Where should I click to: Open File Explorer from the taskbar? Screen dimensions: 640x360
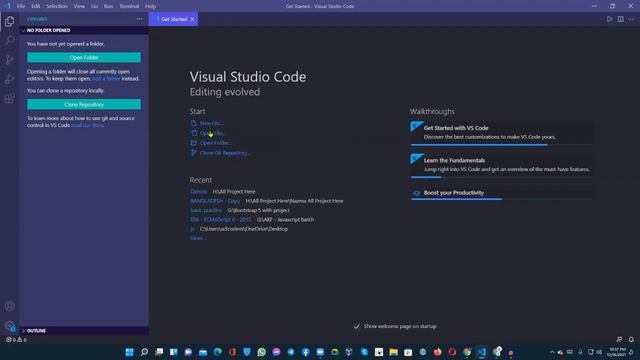point(393,352)
